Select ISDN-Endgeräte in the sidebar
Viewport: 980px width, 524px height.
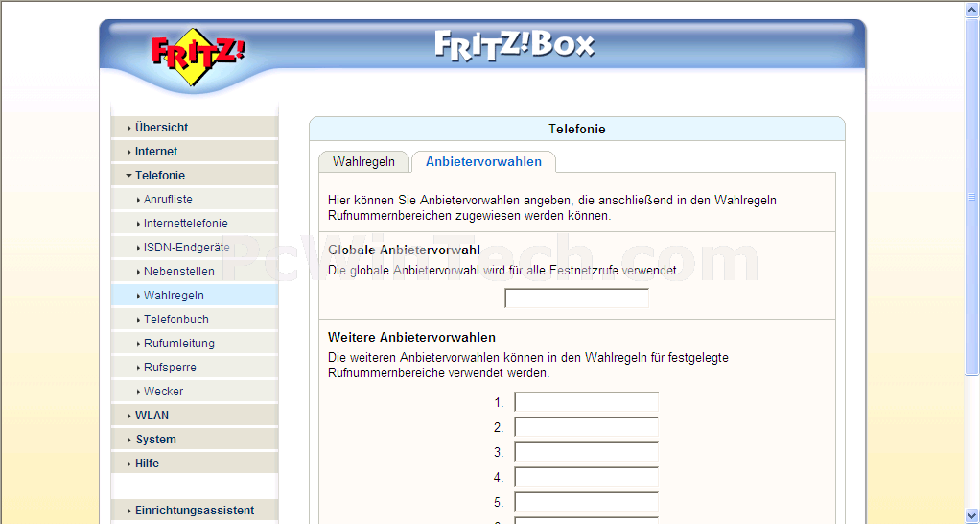(195, 247)
